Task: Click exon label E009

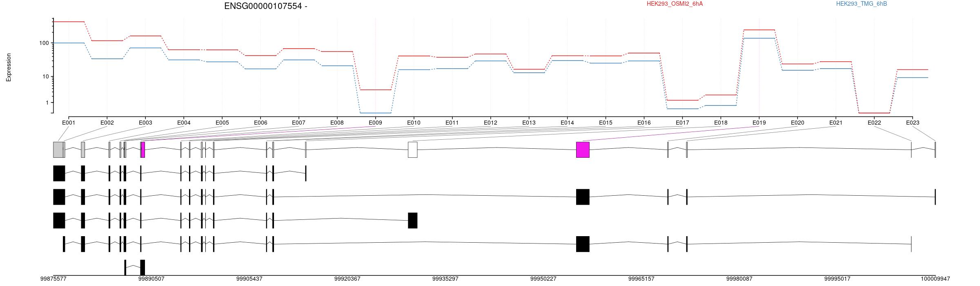Action: pos(375,123)
